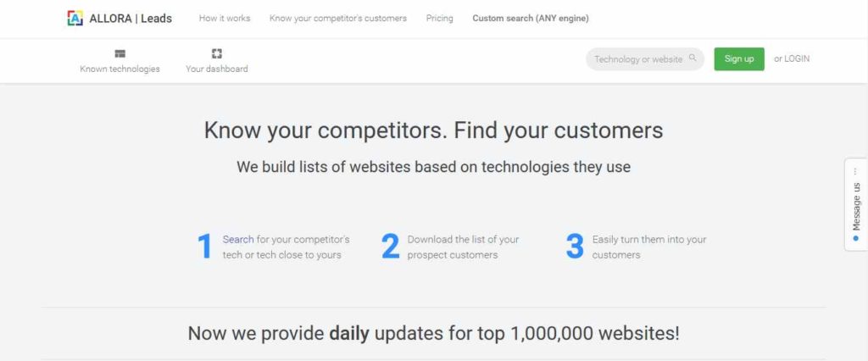Click the or LOGIN link

pos(792,58)
